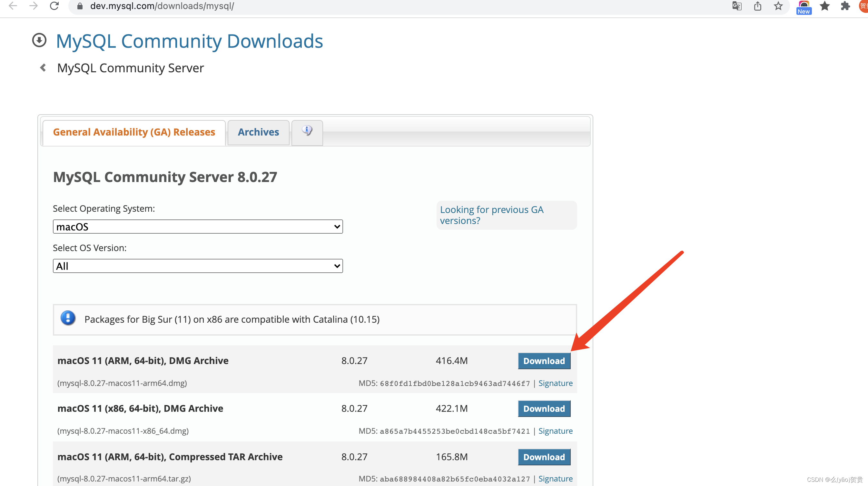
Task: Open the Select OS Version dropdown
Action: click(x=198, y=266)
